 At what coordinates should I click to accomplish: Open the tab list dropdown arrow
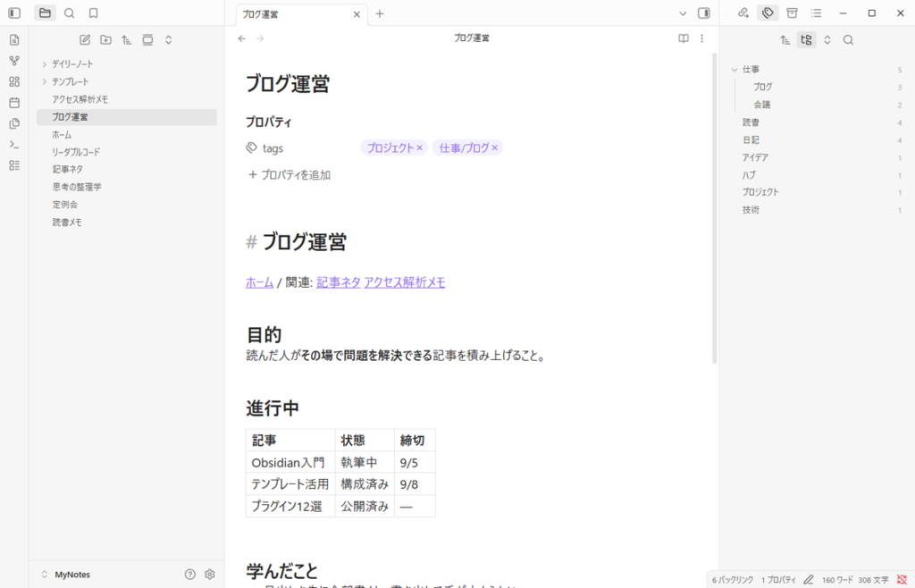point(683,13)
